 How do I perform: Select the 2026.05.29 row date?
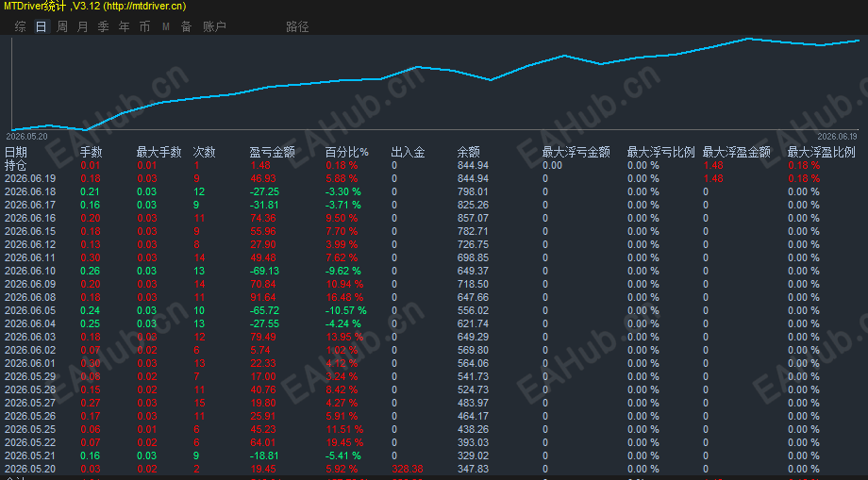[x=30, y=376]
